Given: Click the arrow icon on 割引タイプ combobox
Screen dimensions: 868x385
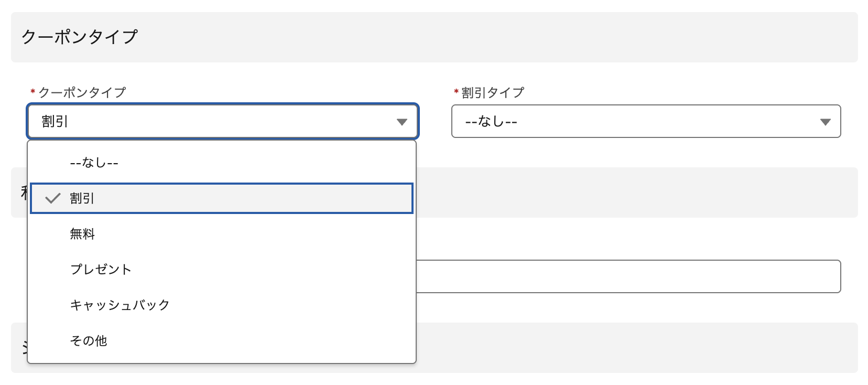Looking at the screenshot, I should (825, 122).
